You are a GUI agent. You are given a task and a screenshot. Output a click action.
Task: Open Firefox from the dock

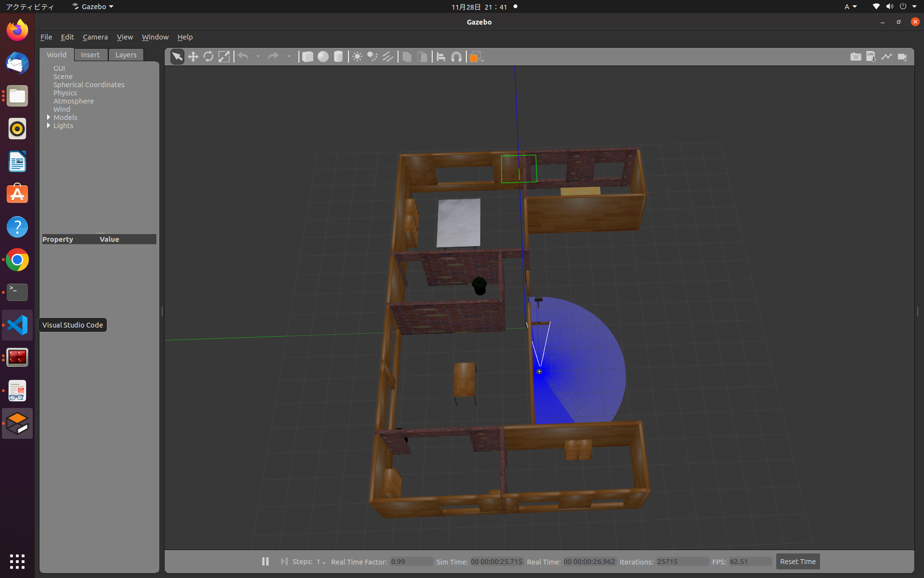tap(17, 30)
